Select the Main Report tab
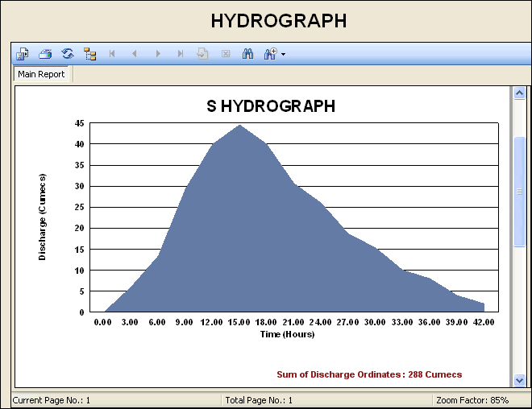Image resolution: width=532 pixels, height=409 pixels. [41, 74]
